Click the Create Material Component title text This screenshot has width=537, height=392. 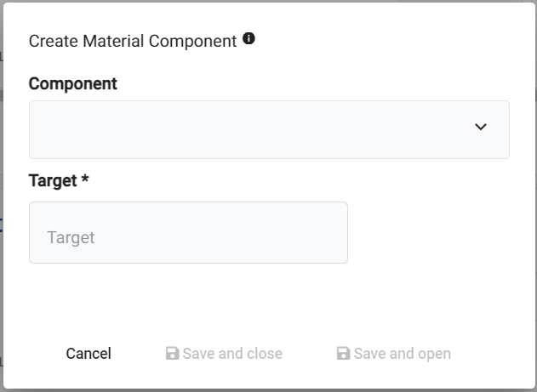[x=133, y=41]
